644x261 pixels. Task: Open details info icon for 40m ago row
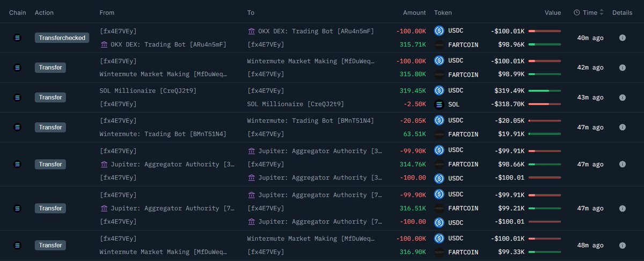coord(623,38)
